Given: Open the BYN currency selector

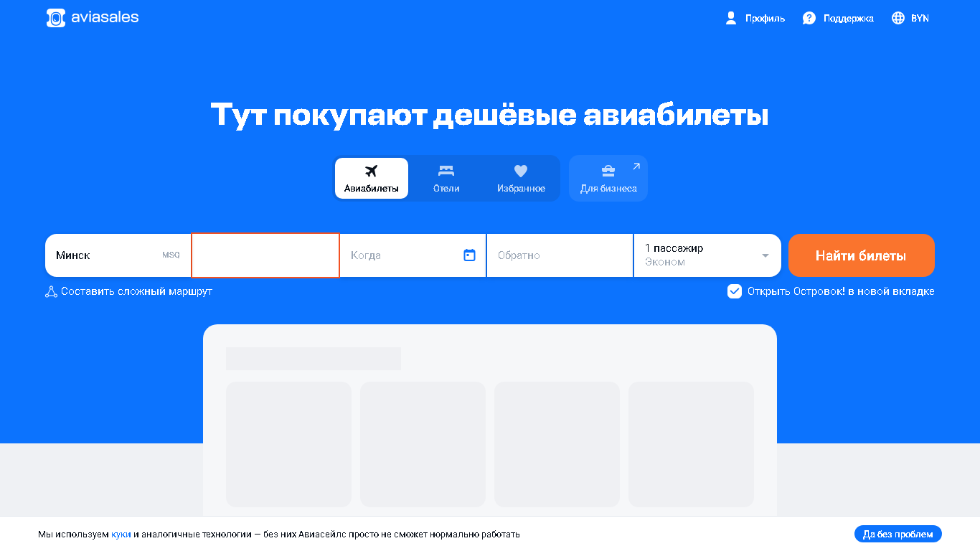Looking at the screenshot, I should [910, 18].
